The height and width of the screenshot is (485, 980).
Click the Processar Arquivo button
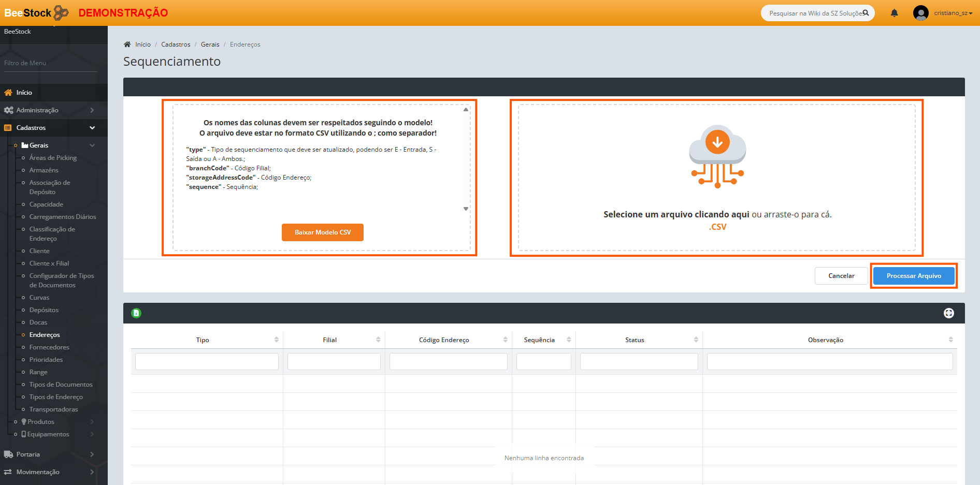pyautogui.click(x=913, y=276)
